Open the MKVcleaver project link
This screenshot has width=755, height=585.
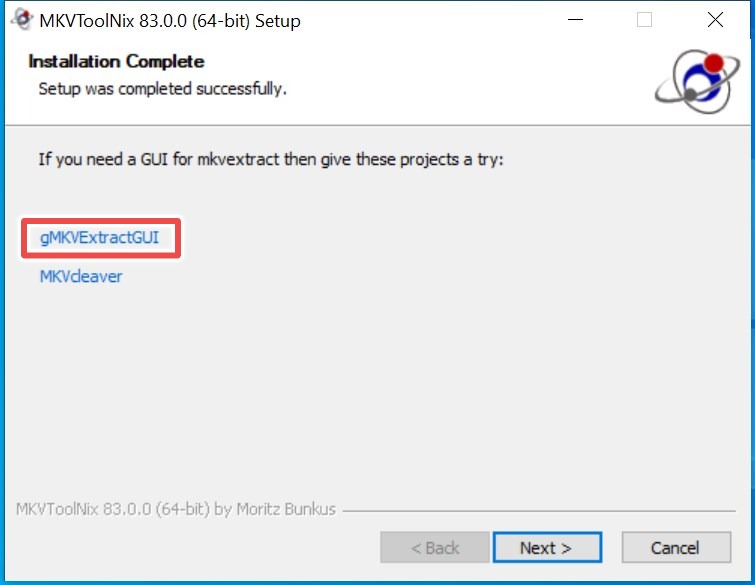tap(81, 276)
